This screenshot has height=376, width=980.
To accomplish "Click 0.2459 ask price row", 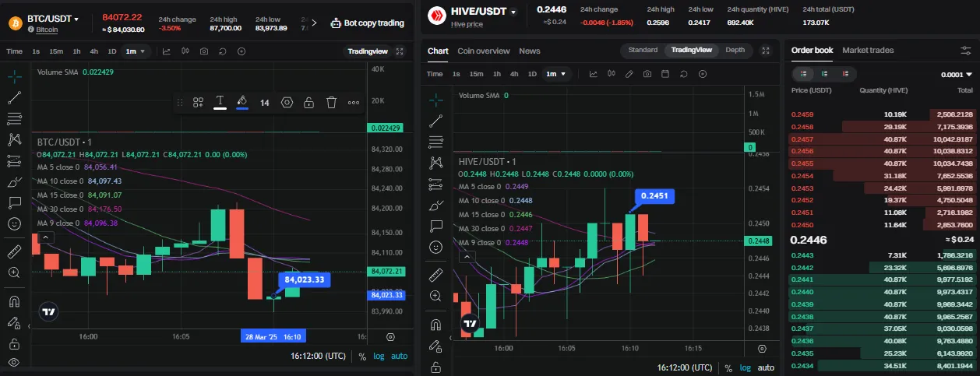I will click(880, 114).
